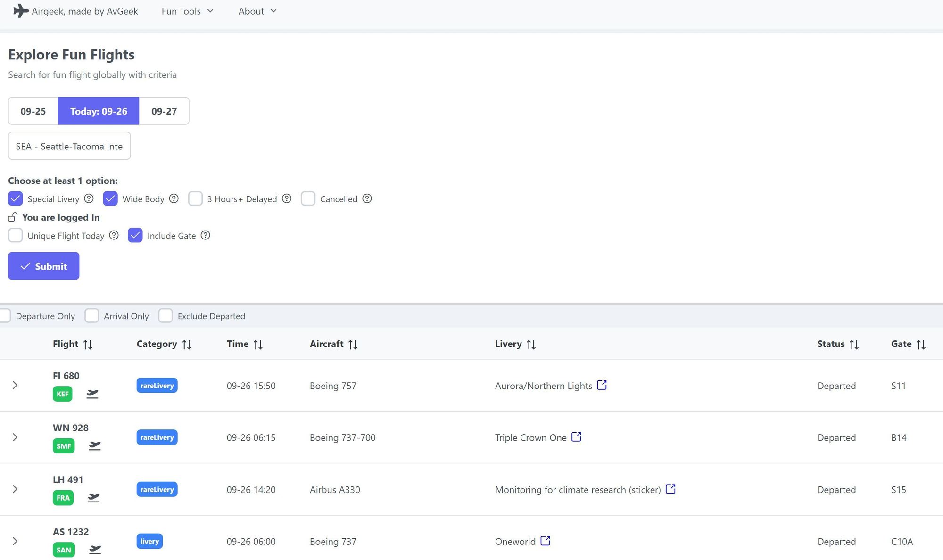
Task: Expand the FI 680 flight row
Action: click(15, 385)
